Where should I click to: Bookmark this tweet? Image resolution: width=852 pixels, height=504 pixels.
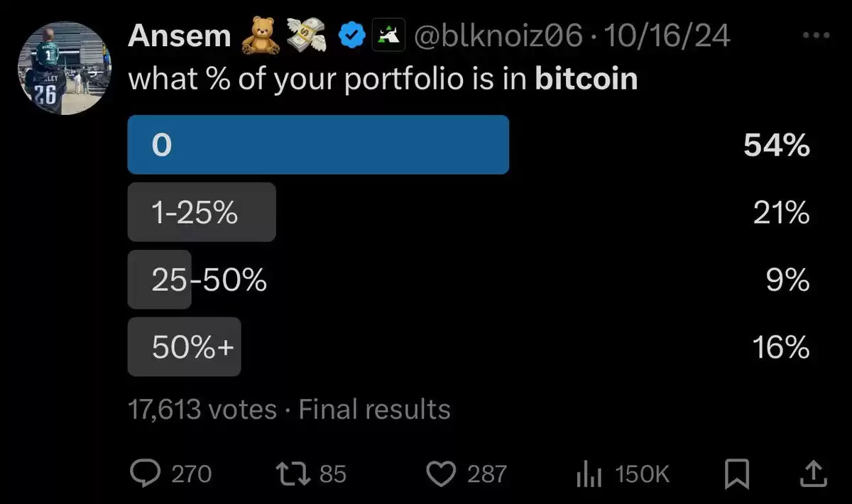click(x=736, y=474)
